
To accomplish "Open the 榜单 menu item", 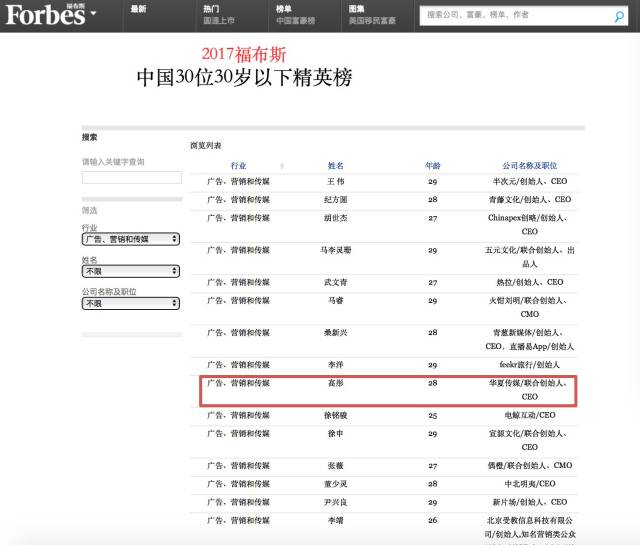I will [x=284, y=9].
